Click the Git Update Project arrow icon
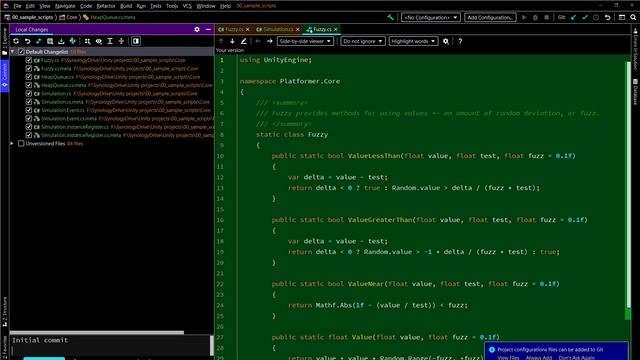This screenshot has height=360, width=640. pyautogui.click(x=573, y=17)
